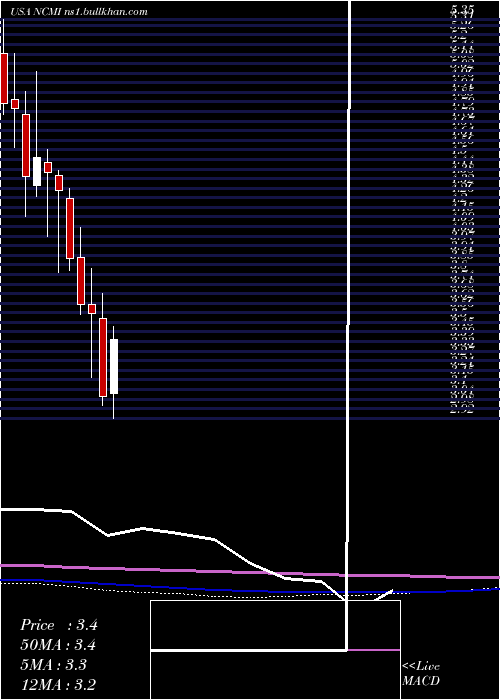Click the 'Price : 3.4' readout
The width and height of the screenshot is (500, 700).
[x=58, y=625]
